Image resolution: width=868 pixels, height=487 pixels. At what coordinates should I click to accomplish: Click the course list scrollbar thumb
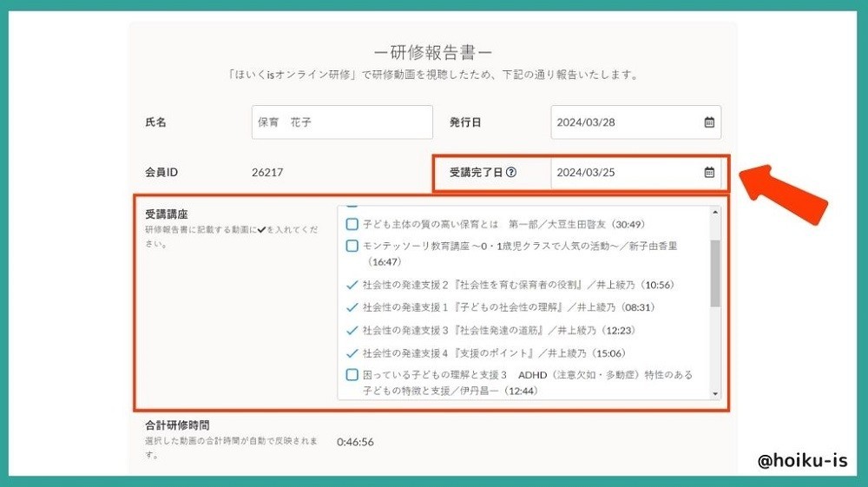715,273
